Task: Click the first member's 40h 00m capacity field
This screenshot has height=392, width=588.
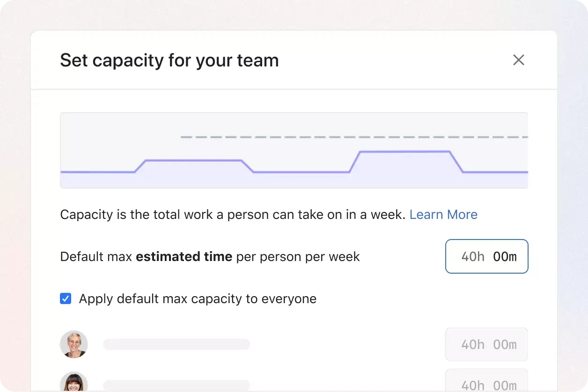Action: 486,344
